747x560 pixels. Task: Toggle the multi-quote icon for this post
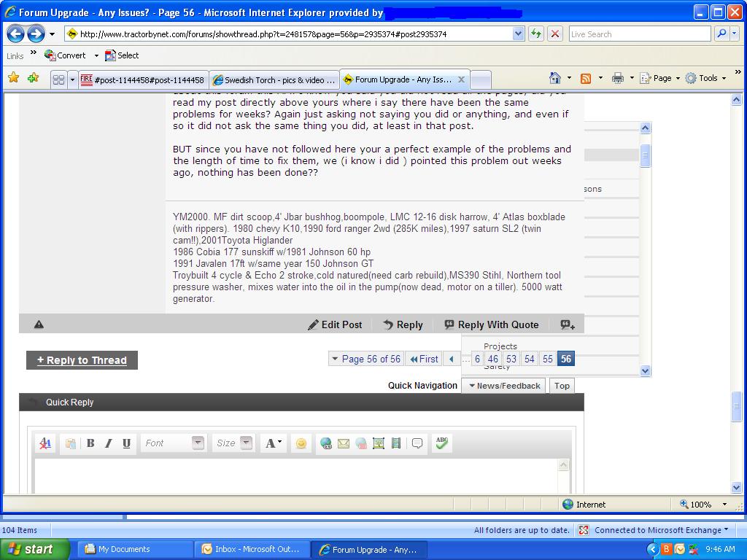(568, 324)
